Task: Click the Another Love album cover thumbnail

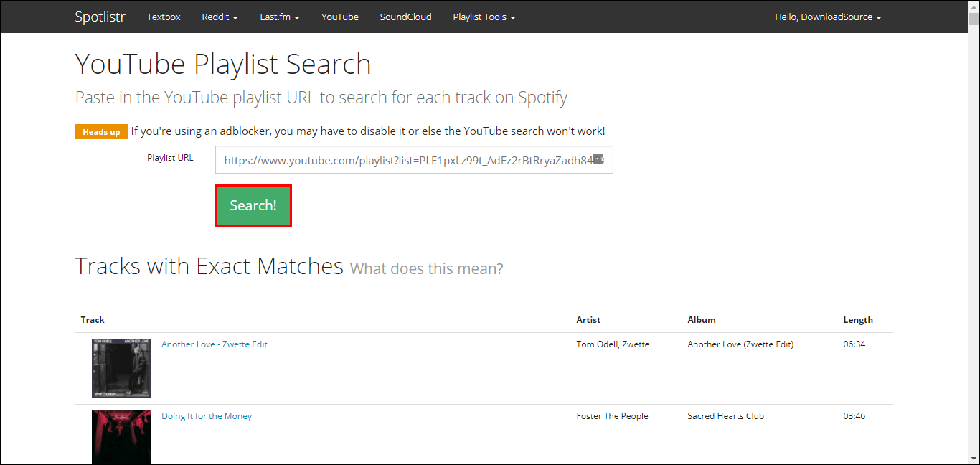Action: 121,368
